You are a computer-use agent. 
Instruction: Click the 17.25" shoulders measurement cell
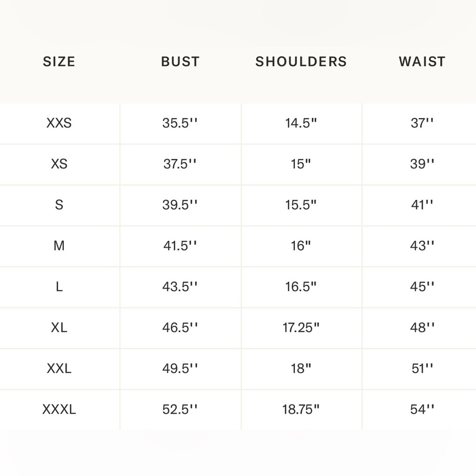301,327
